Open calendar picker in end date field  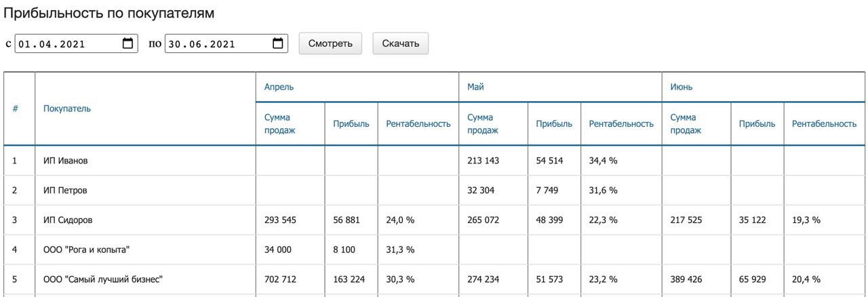click(277, 43)
